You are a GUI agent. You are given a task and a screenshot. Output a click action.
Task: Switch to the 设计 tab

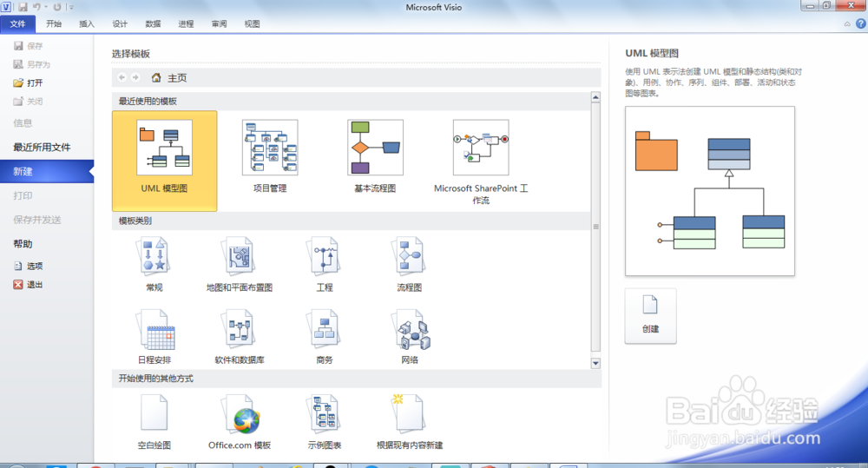click(120, 23)
